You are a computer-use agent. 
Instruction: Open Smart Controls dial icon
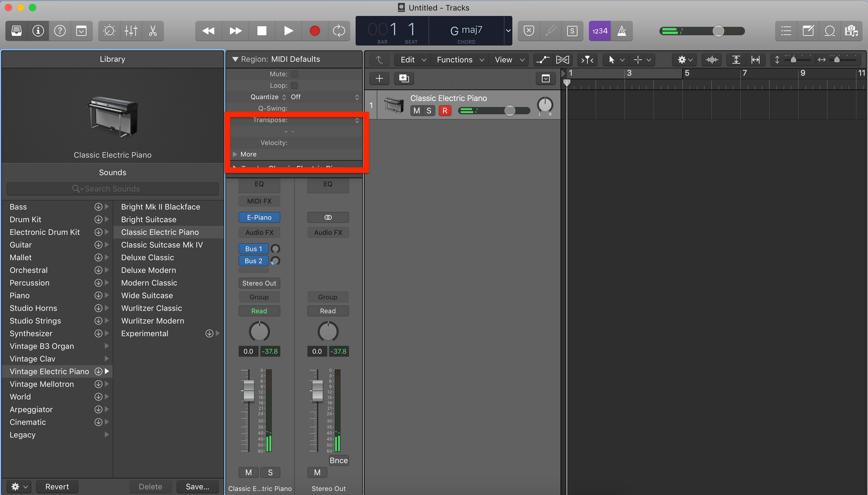pyautogui.click(x=109, y=31)
